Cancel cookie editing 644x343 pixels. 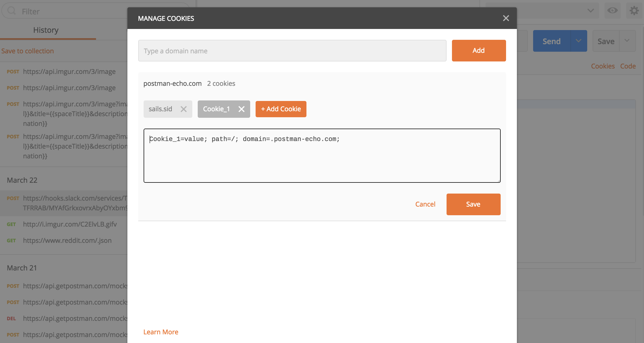pyautogui.click(x=425, y=204)
